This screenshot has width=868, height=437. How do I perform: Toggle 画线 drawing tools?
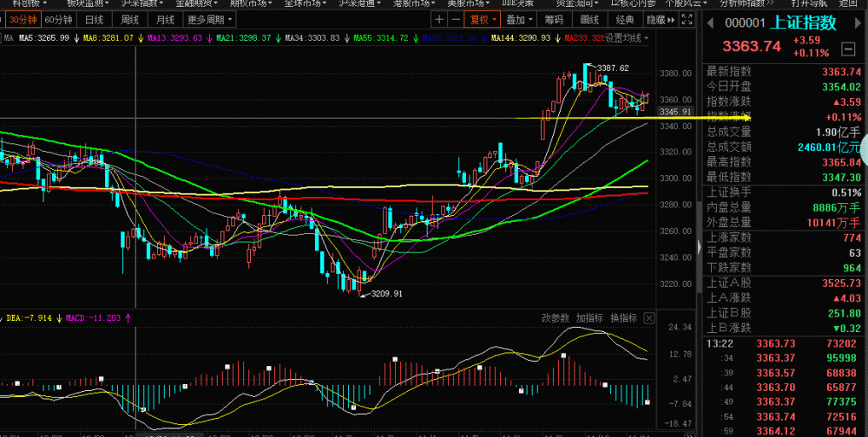point(590,21)
